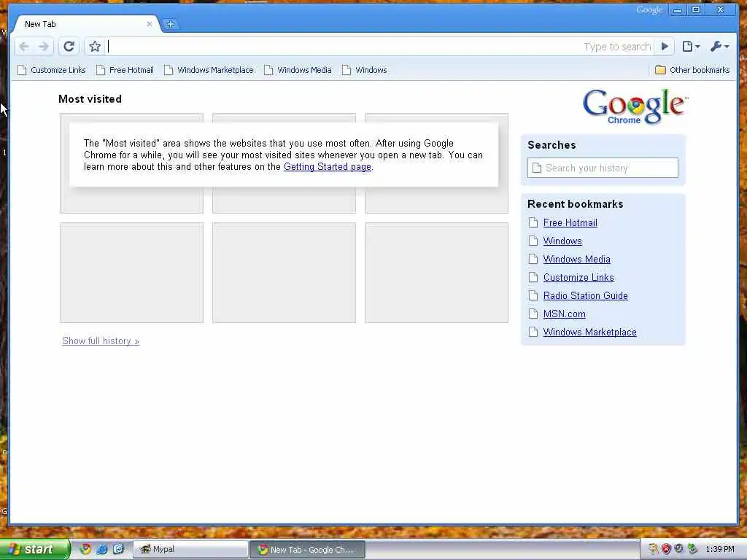
Task: Launch Chrome from the quick launch bar
Action: pyautogui.click(x=85, y=549)
